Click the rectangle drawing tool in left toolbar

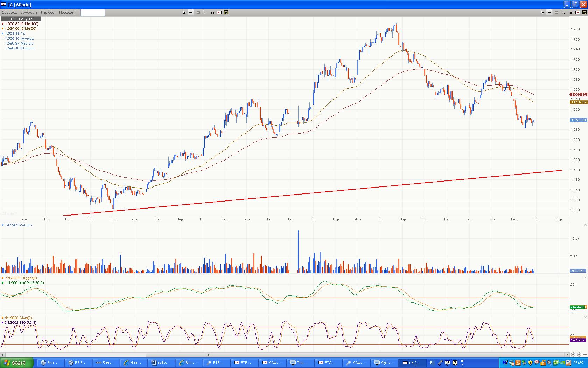(x=198, y=12)
